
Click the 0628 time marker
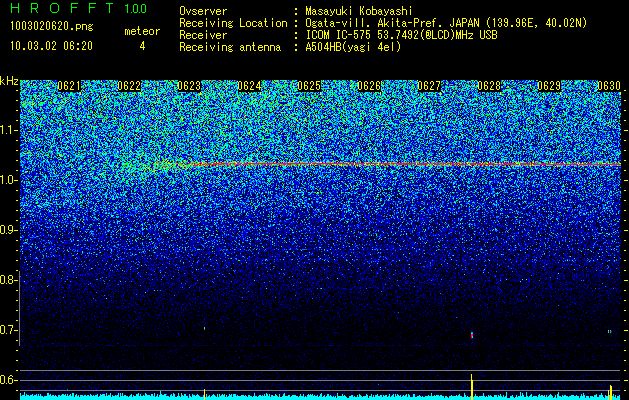click(489, 86)
